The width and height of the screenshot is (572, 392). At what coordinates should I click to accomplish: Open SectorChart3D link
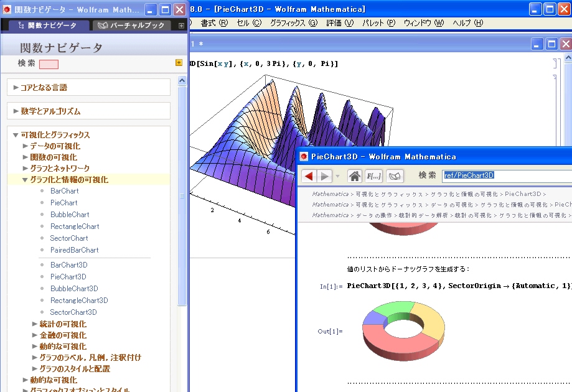pos(73,312)
